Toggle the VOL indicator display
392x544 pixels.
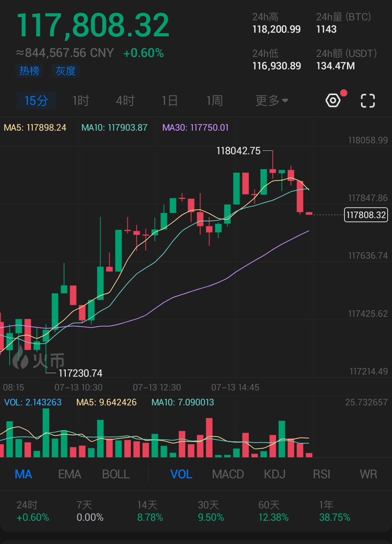(x=181, y=474)
